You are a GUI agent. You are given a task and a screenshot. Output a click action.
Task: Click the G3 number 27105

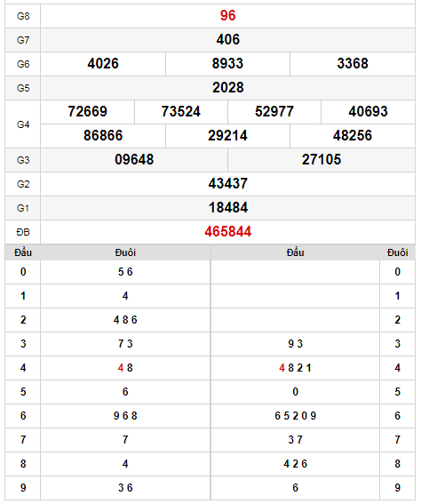[322, 160]
